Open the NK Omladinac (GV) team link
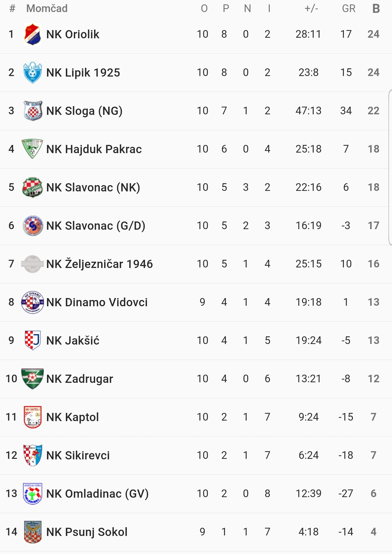The height and width of the screenshot is (554, 392). [x=97, y=494]
